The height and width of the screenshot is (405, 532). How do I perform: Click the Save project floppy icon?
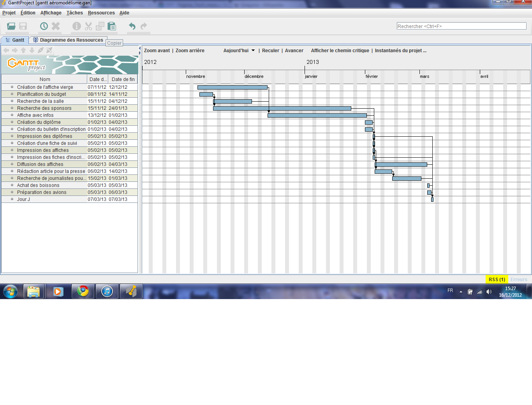tap(23, 26)
